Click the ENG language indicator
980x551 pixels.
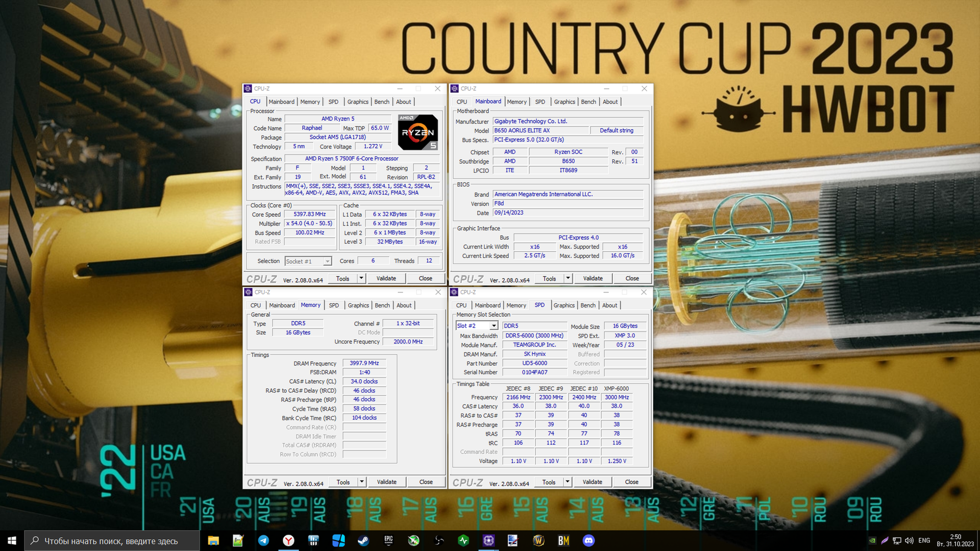coord(924,541)
